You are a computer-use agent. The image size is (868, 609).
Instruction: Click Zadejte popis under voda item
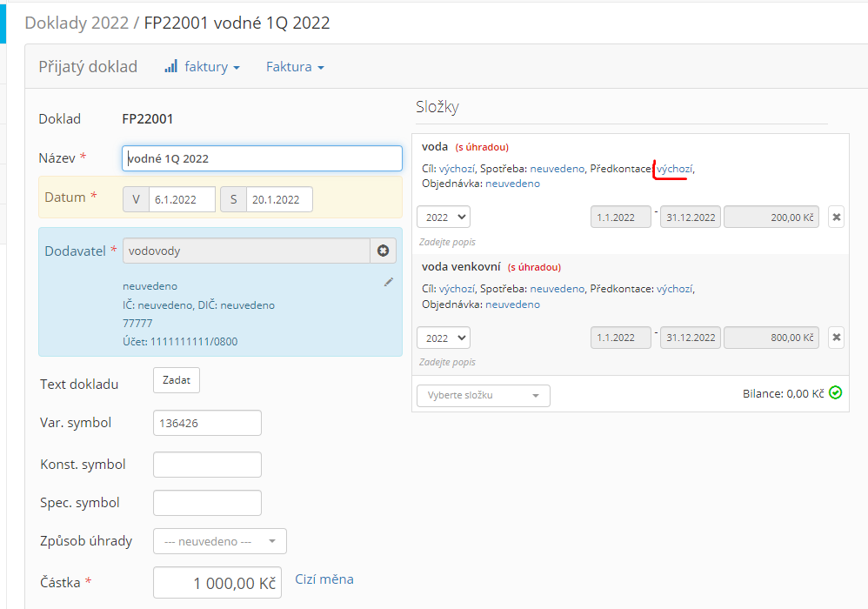(447, 242)
